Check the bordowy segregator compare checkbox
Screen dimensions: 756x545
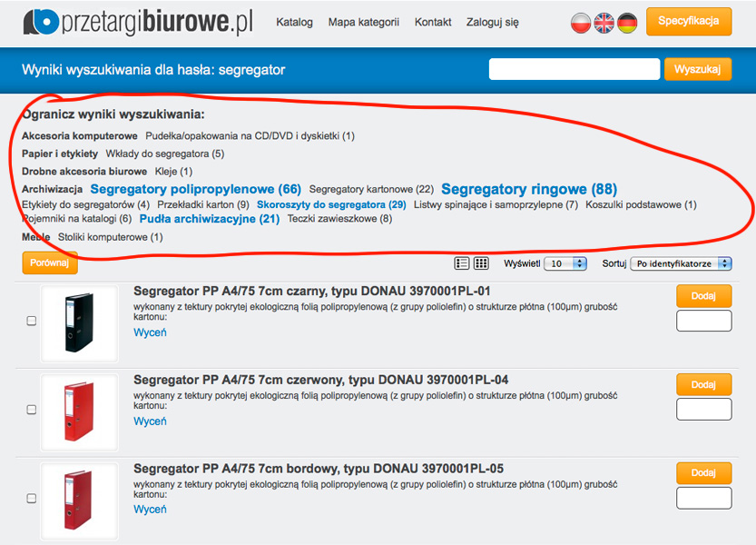coord(32,498)
